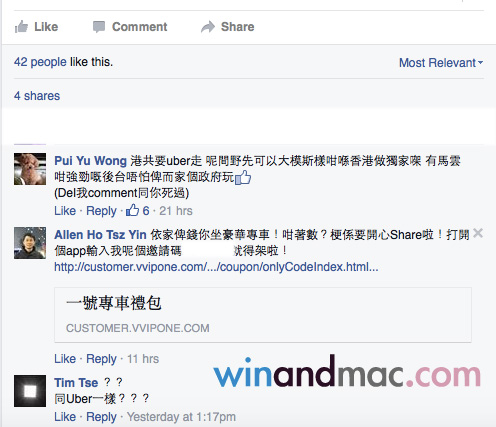This screenshot has height=427, width=496.
Task: Click thumbs-up count icon on Pui Yu Wong's comment
Action: [132, 210]
